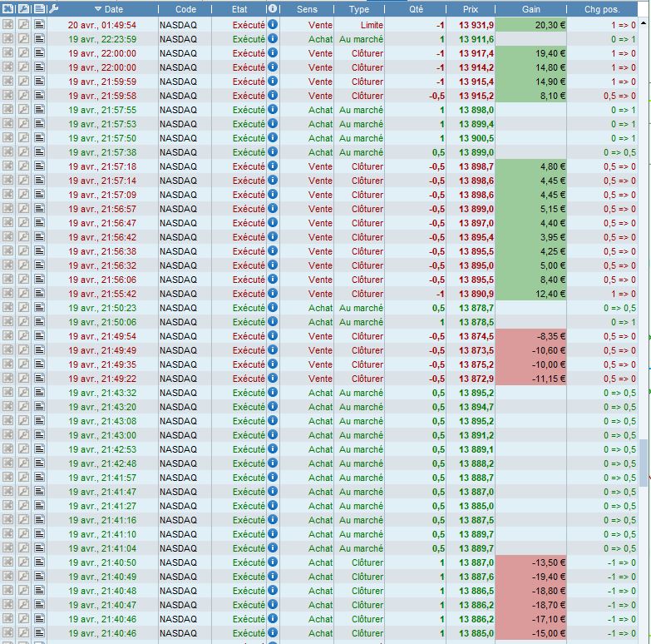Select the -11,15 € loss cell
This screenshot has width=651, height=644.
[531, 379]
